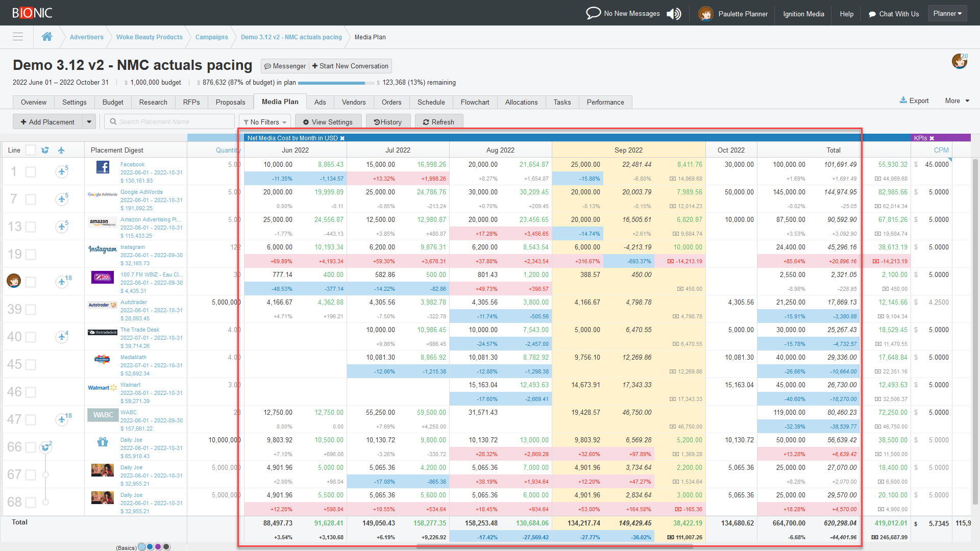Select the checkbox for line 39 Autotrader

click(x=31, y=310)
